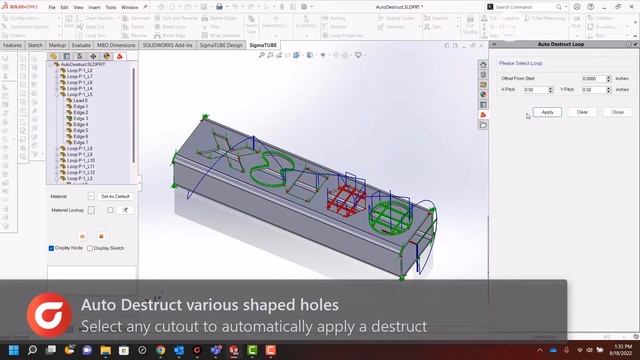640x360 pixels.
Task: Switch to the SigmaTUBE Design tab
Action: click(221, 45)
